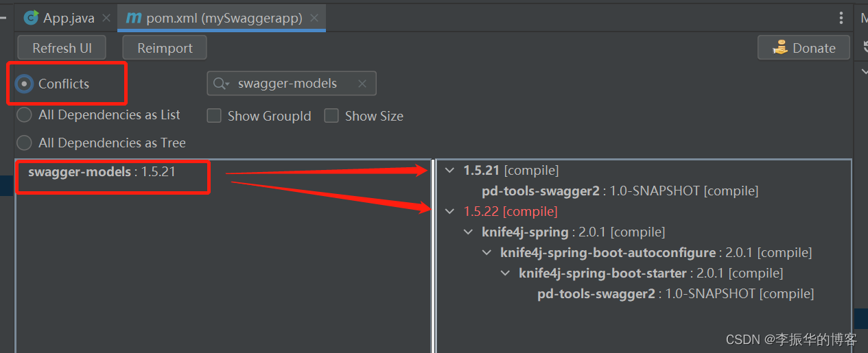Select swagger-models : 1.5.21 in conflicts list

102,171
